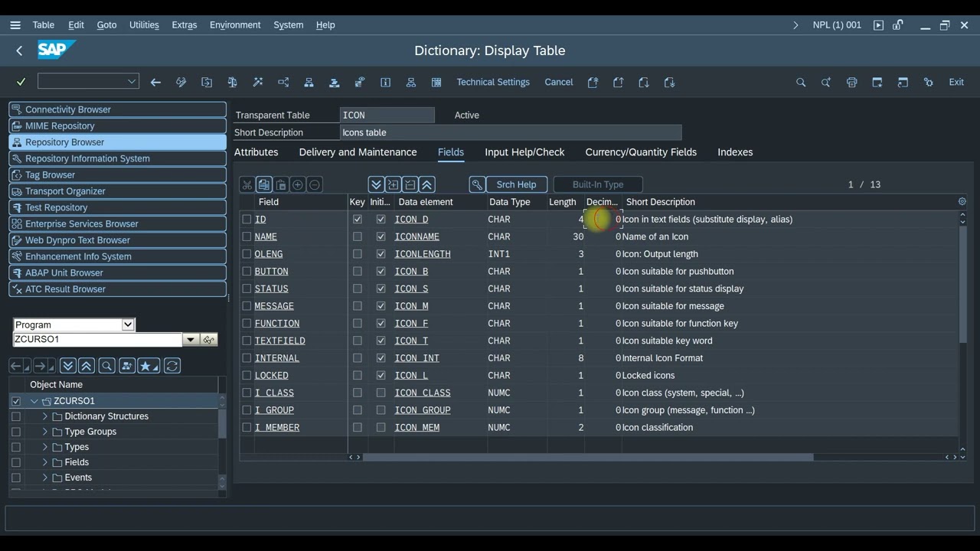The width and height of the screenshot is (980, 551).
Task: Open the Program object type dropdown
Action: 128,324
